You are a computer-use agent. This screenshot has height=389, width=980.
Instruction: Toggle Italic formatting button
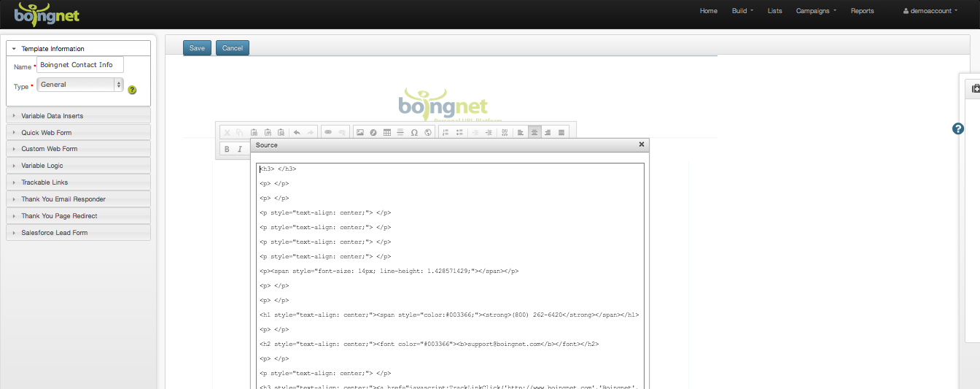pyautogui.click(x=240, y=149)
